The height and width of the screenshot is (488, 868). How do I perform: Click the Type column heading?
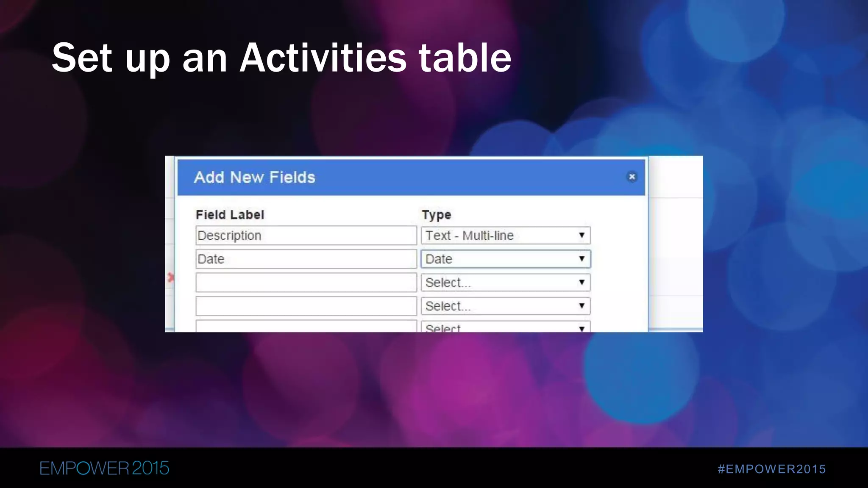pos(436,215)
